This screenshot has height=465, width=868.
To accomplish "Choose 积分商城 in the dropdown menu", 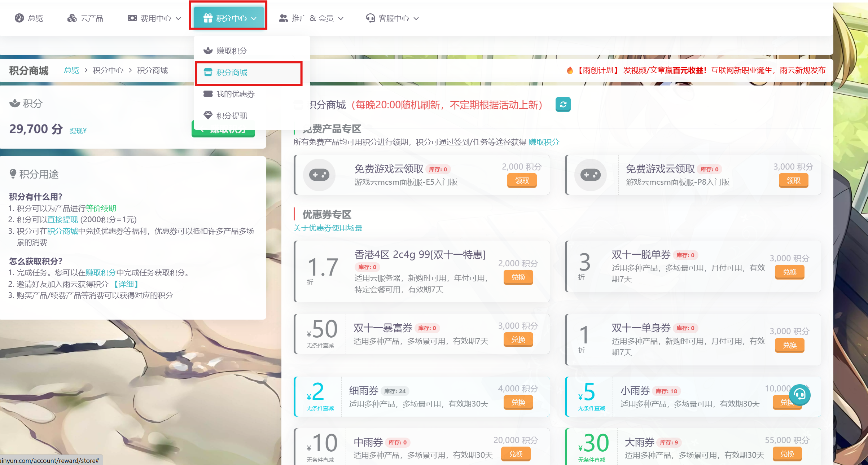I will (x=232, y=73).
